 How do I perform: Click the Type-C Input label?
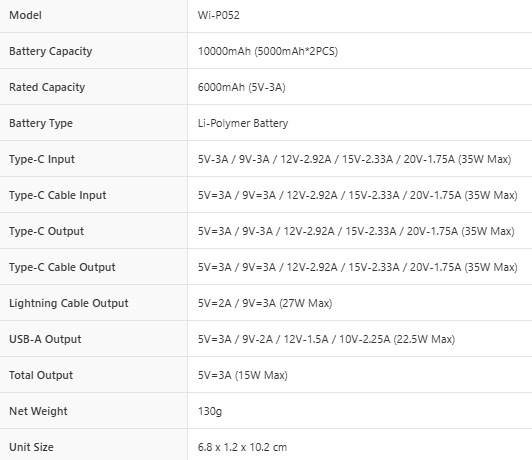pyautogui.click(x=42, y=159)
